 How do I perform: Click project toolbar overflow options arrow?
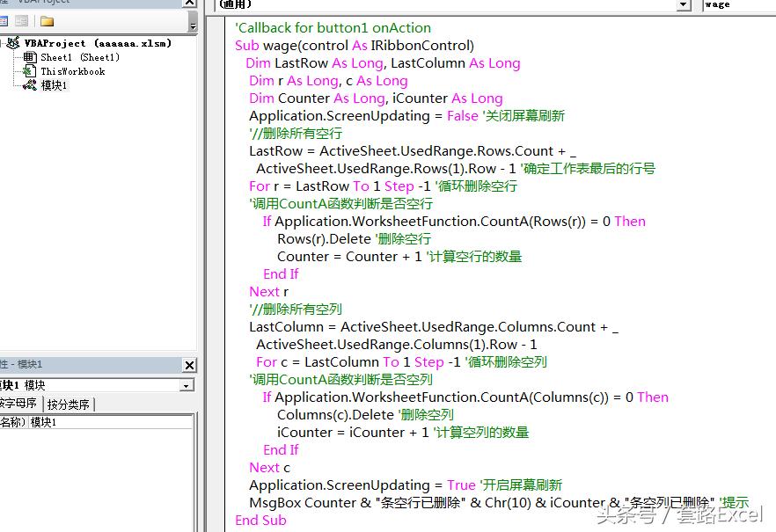point(190,27)
